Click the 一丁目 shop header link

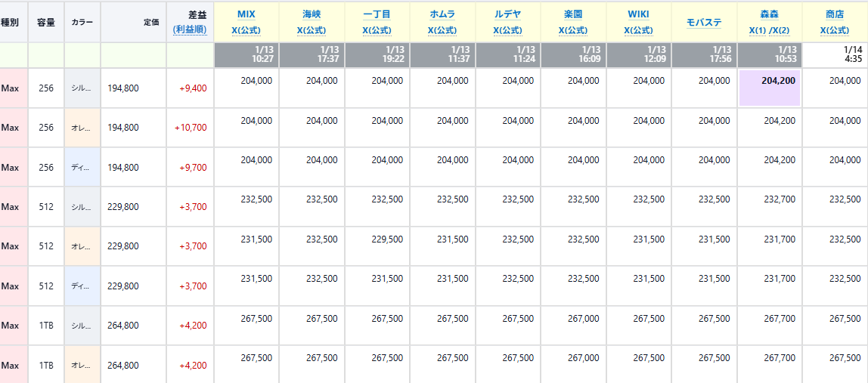coord(377,14)
